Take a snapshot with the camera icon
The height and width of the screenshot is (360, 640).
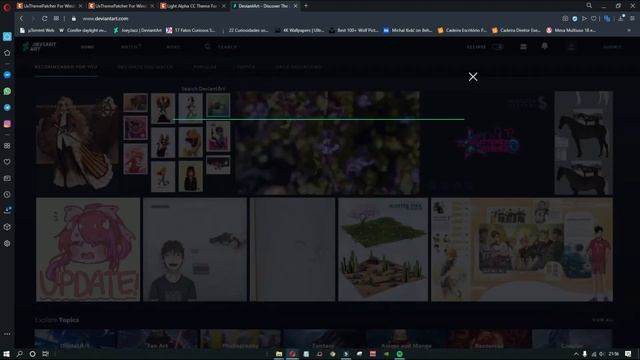(x=565, y=18)
